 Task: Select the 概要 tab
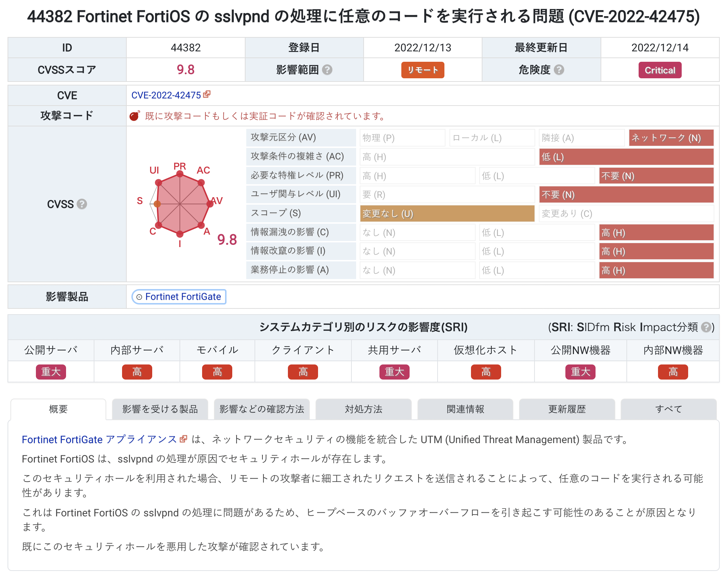(58, 409)
